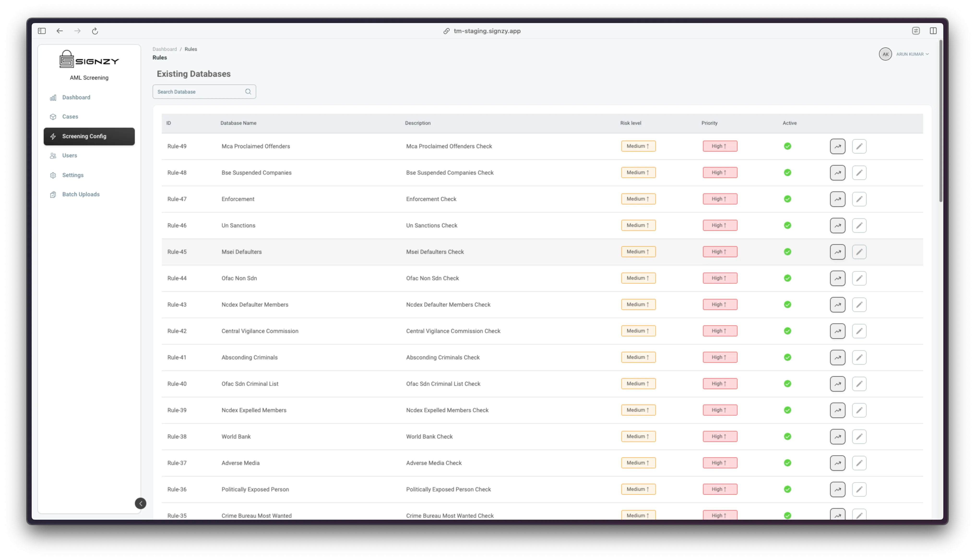Toggle active checkmark for Adverse Media
The height and width of the screenshot is (560, 975).
[787, 463]
